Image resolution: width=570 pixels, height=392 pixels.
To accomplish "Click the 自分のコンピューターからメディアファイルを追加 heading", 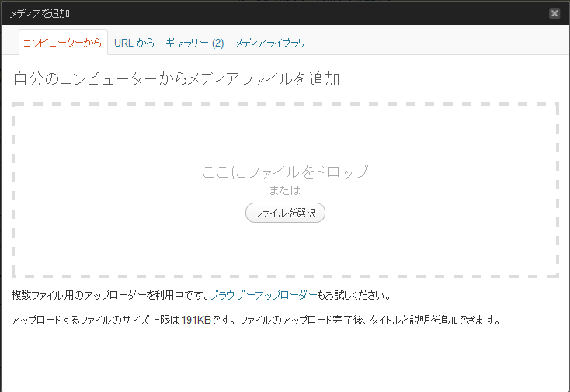I will (176, 79).
